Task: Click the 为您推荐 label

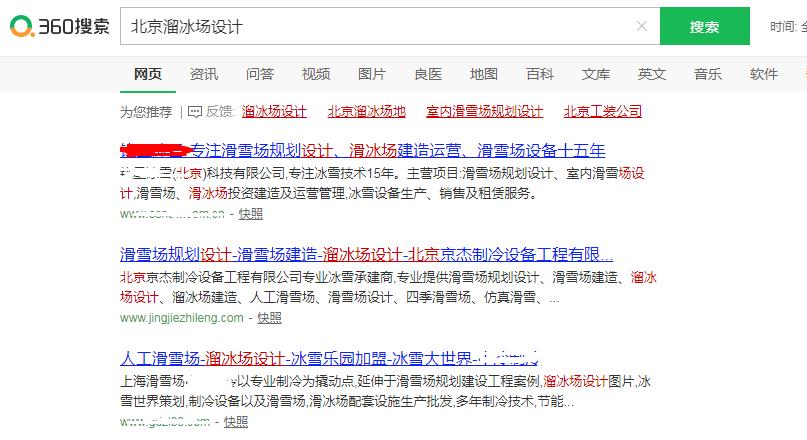Action: point(146,112)
